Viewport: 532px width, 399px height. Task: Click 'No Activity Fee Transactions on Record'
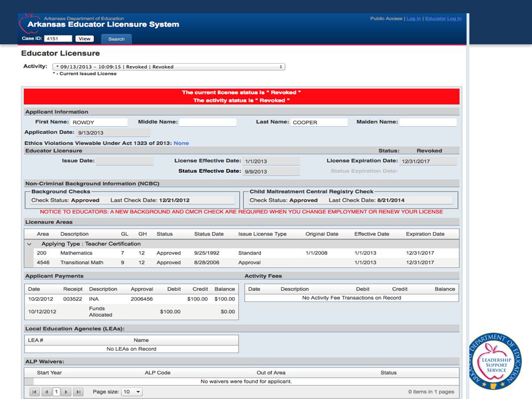[x=351, y=298]
